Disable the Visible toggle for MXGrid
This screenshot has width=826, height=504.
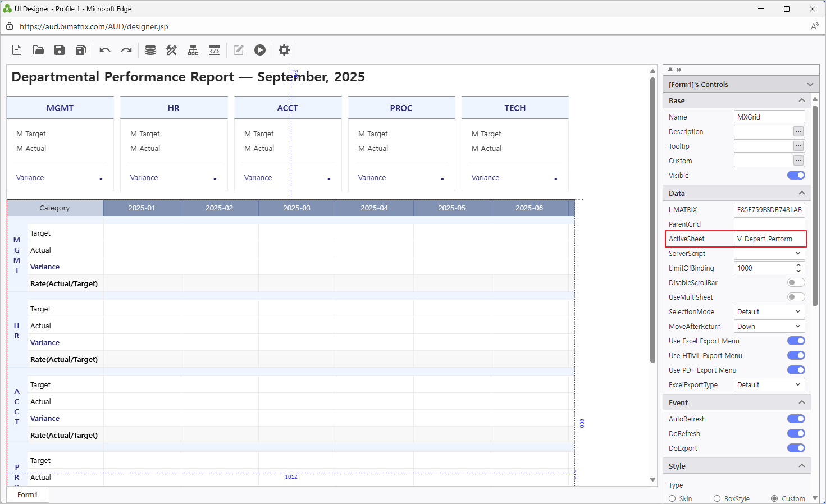click(x=796, y=175)
